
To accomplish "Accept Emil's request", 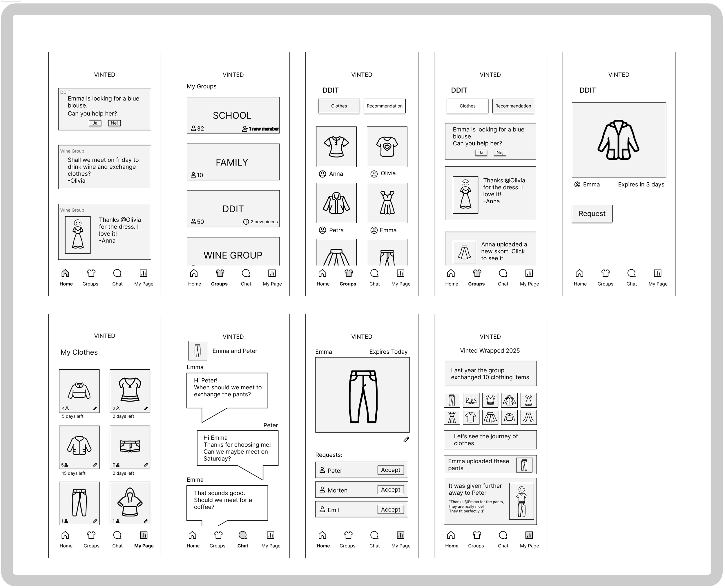I will point(391,510).
